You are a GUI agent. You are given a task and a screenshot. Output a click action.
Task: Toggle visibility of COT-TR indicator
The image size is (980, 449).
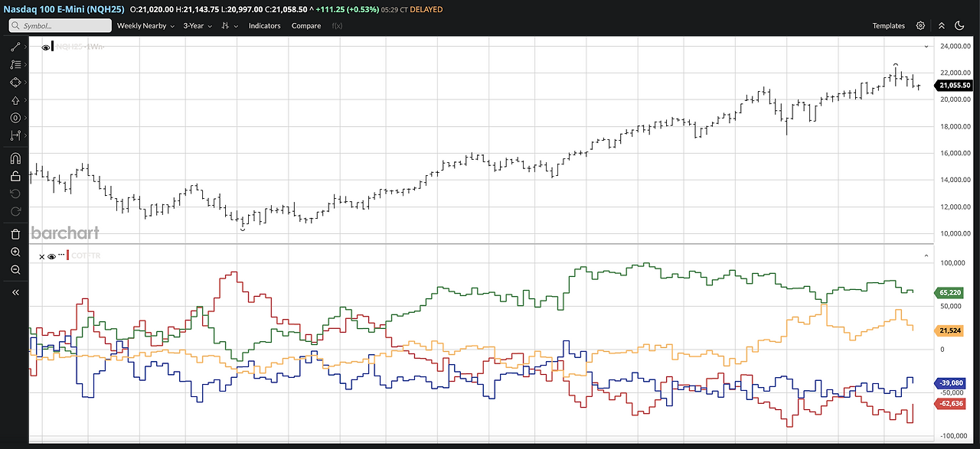(x=52, y=256)
